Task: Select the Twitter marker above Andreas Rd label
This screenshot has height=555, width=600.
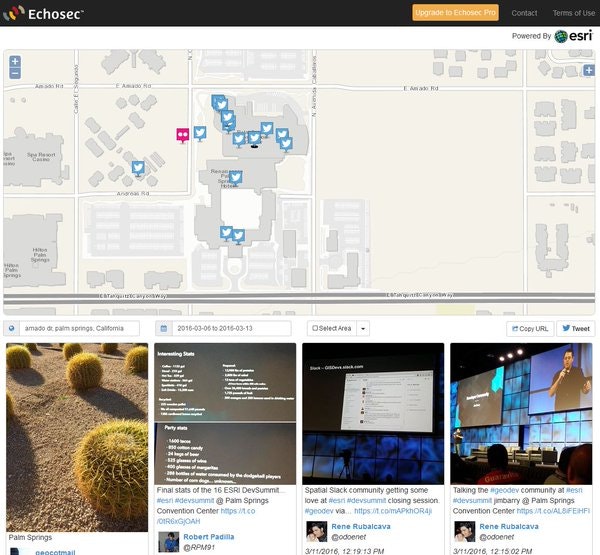Action: [138, 168]
